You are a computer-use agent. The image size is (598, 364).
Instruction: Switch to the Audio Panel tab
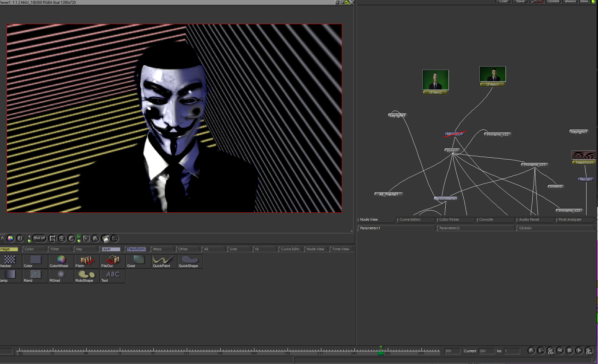coord(535,219)
